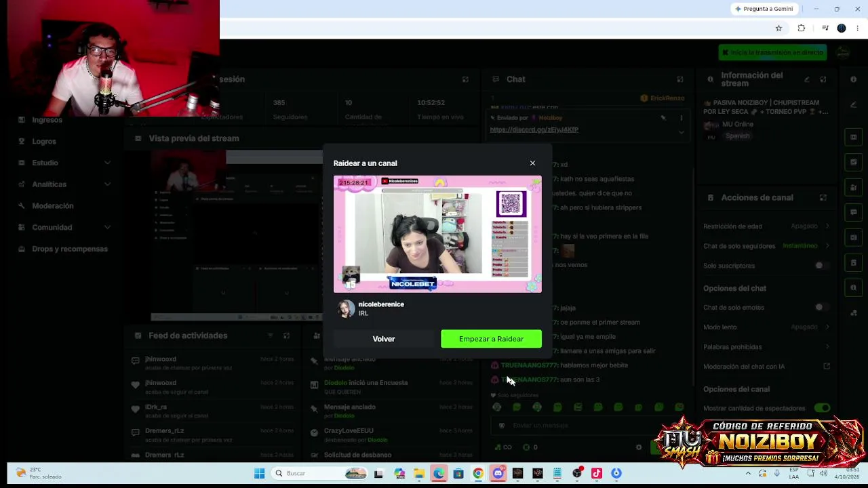Edit the stream information pencil icon
This screenshot has width=868, height=488.
click(806, 79)
